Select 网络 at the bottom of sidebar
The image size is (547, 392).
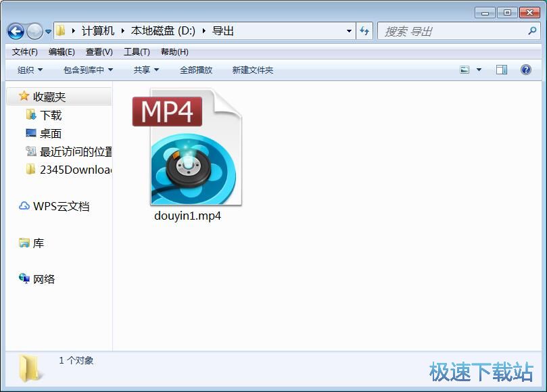[x=43, y=279]
